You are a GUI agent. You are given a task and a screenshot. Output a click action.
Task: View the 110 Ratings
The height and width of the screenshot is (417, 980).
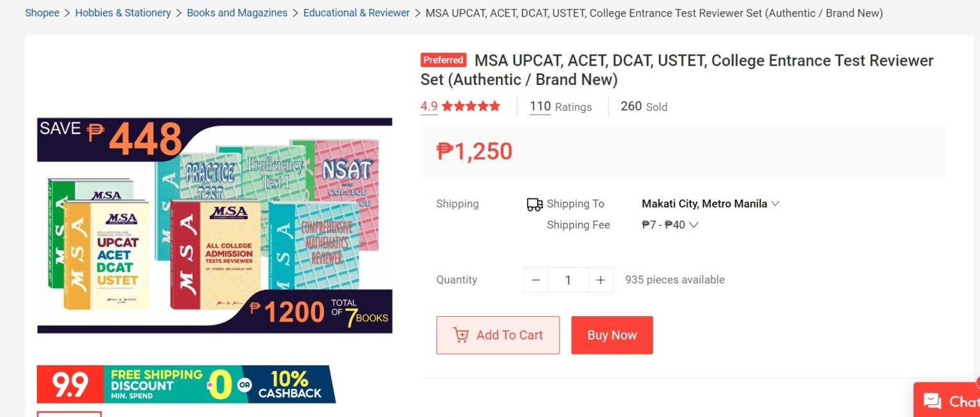click(x=540, y=106)
